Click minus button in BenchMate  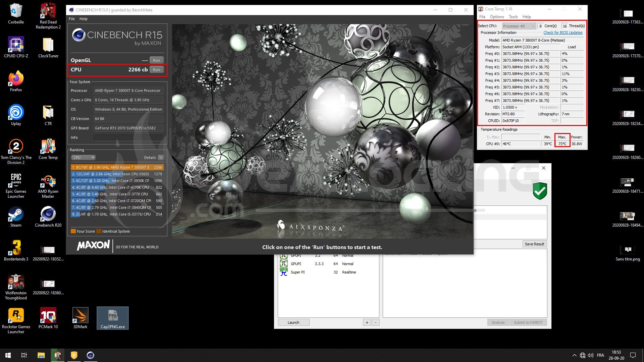tap(376, 322)
